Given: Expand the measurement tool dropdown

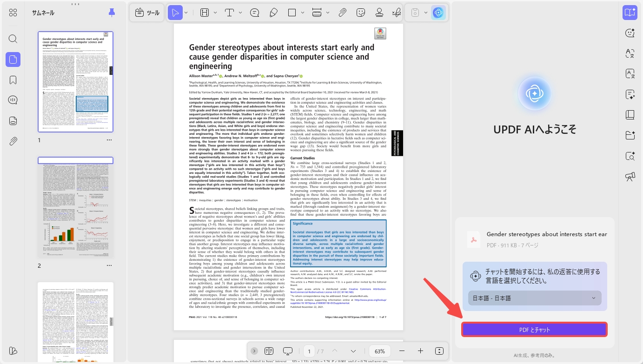Looking at the screenshot, I should pyautogui.click(x=327, y=13).
